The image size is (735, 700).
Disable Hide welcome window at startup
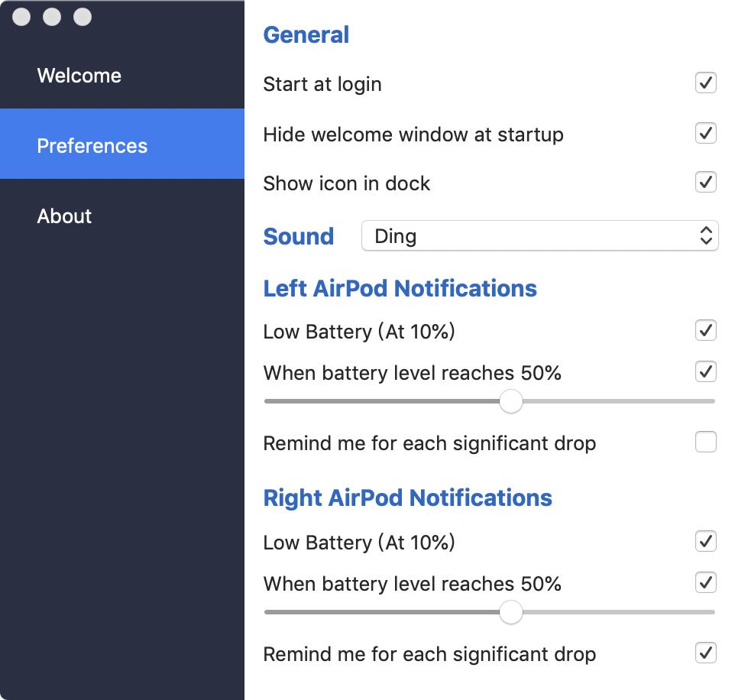coord(705,133)
